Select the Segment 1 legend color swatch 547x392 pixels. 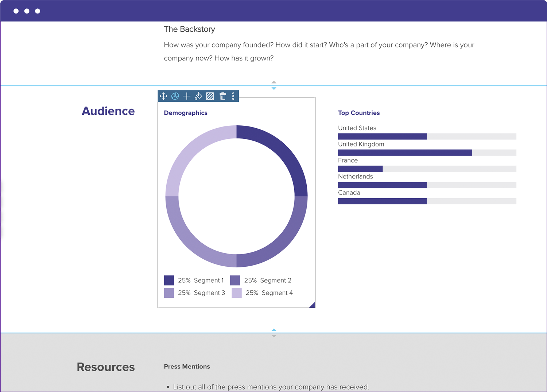click(169, 280)
